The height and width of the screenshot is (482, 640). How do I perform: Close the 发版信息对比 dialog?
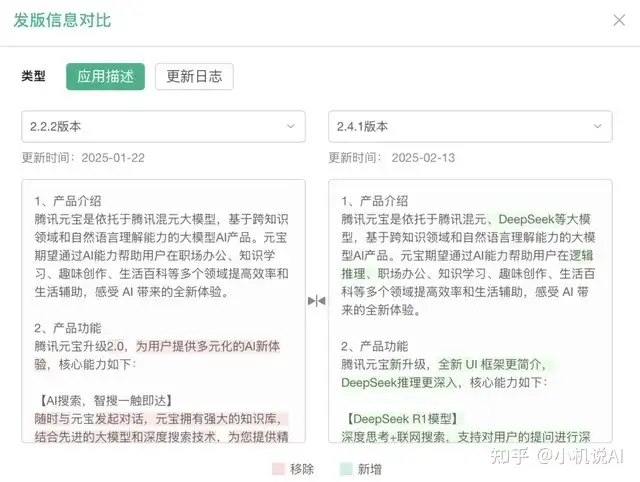pos(619,20)
